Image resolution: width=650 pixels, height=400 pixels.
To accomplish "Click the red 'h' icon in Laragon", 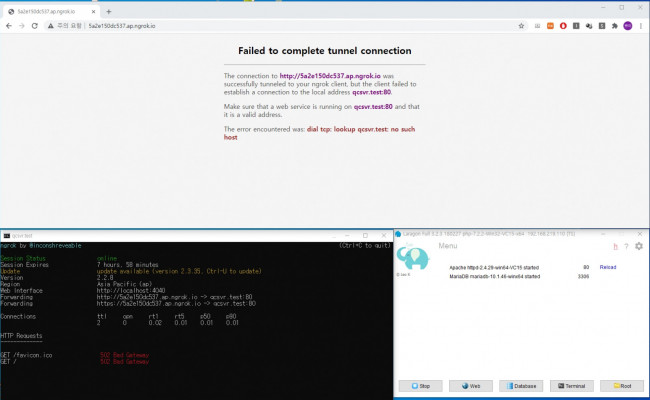I will (615, 246).
